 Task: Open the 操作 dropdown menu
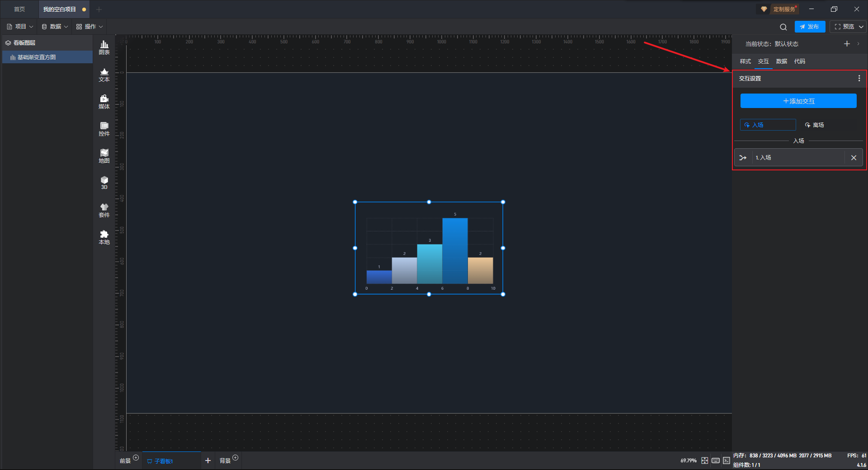tap(89, 27)
